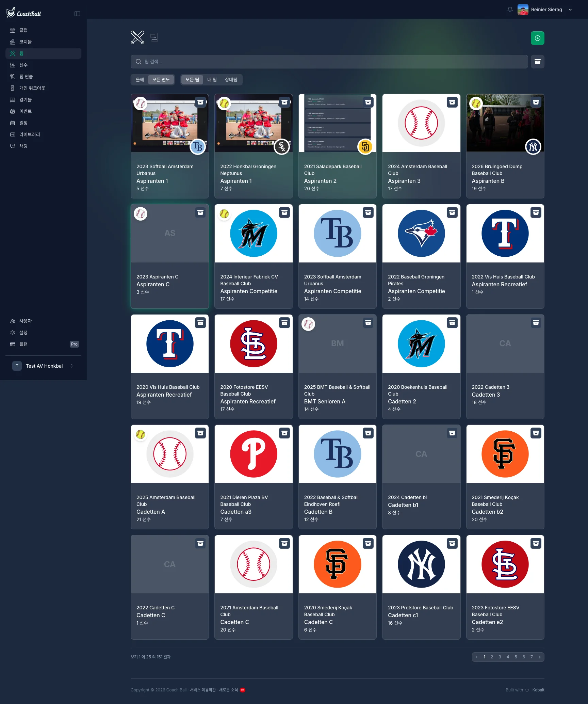588x704 pixels.
Task: Open 서비스 이용약관 link
Action: pos(203,690)
